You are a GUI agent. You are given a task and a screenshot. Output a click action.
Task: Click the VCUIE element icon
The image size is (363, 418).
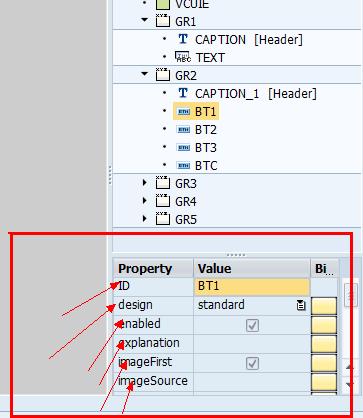[163, 4]
